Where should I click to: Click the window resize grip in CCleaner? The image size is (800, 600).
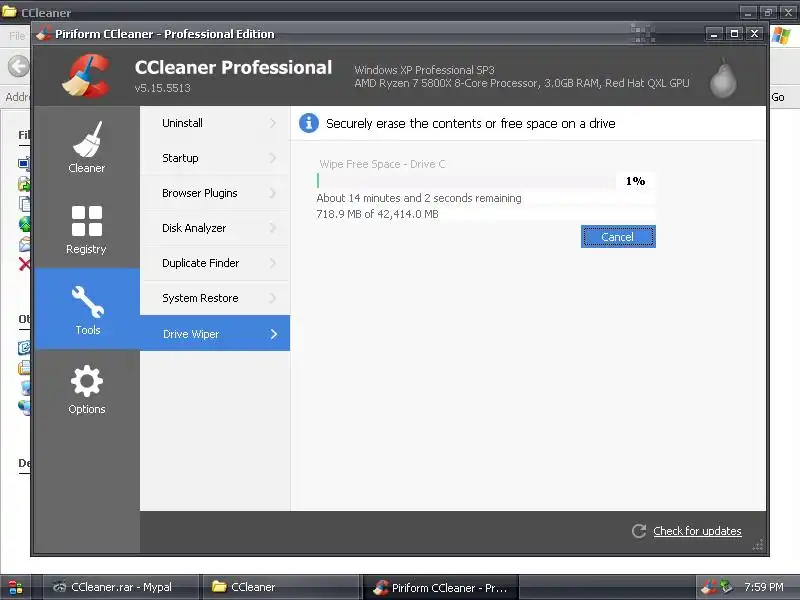pos(758,545)
